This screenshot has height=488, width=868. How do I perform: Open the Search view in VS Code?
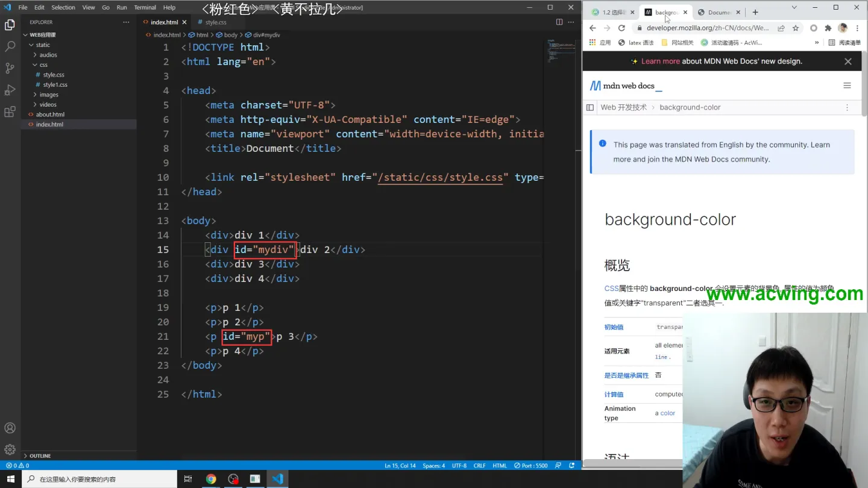[10, 46]
